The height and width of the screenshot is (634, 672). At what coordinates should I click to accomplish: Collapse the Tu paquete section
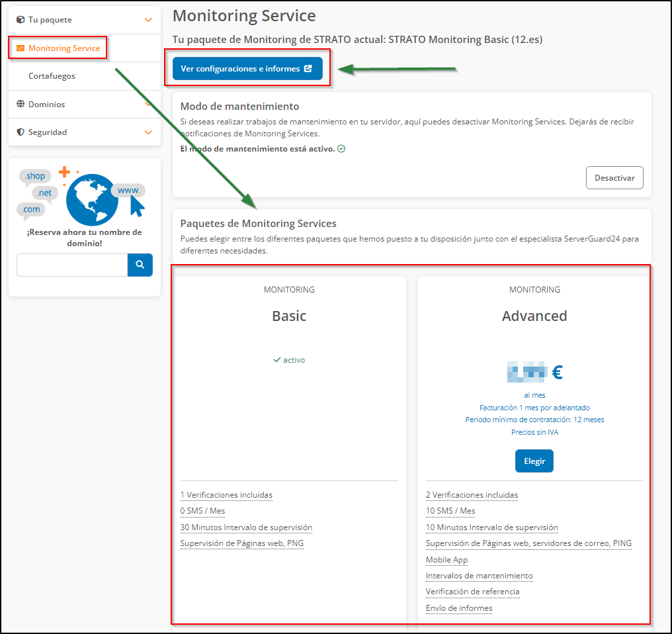(x=147, y=19)
